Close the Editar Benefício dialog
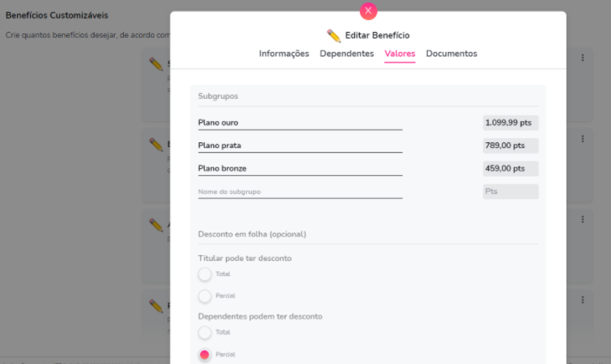 [x=368, y=11]
